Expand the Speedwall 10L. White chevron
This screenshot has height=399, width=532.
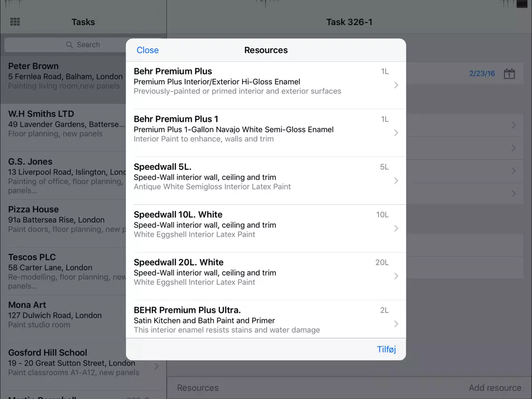(x=396, y=229)
